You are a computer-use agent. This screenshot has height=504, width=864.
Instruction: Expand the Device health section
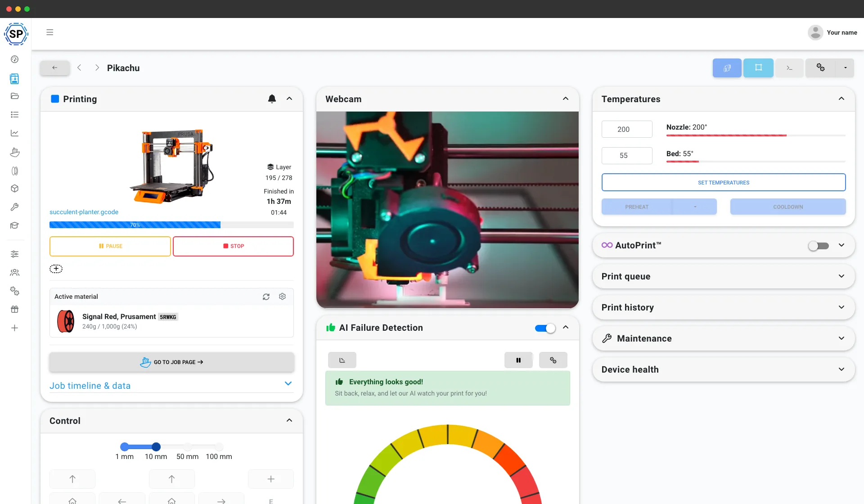(841, 369)
